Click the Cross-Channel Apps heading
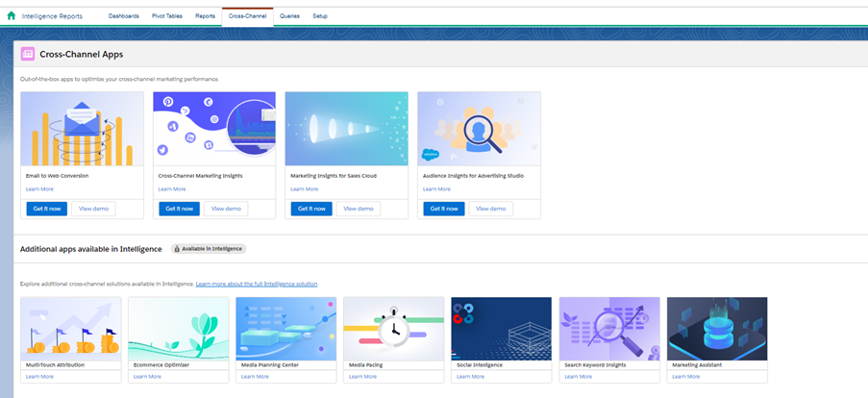Image resolution: width=868 pixels, height=398 pixels. point(82,54)
